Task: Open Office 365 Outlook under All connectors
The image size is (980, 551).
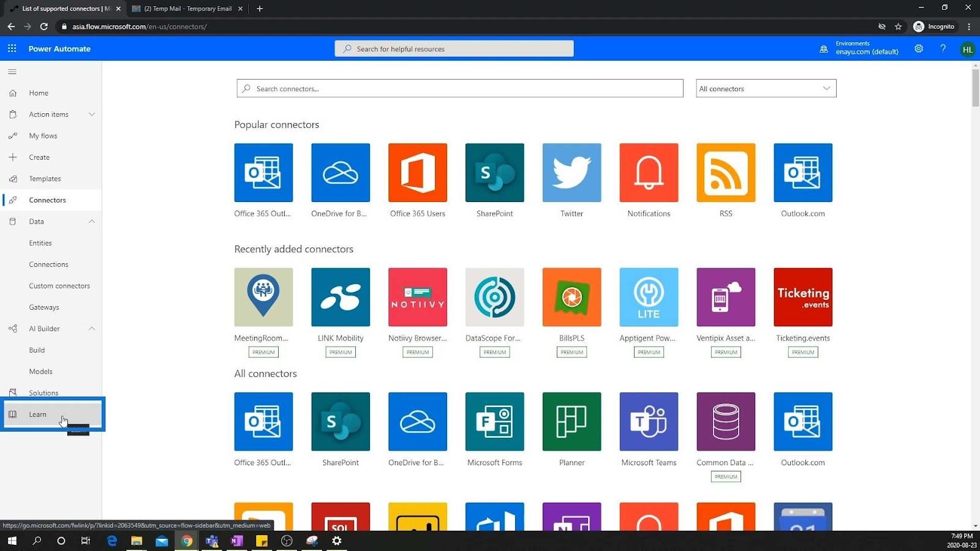Action: 263,422
